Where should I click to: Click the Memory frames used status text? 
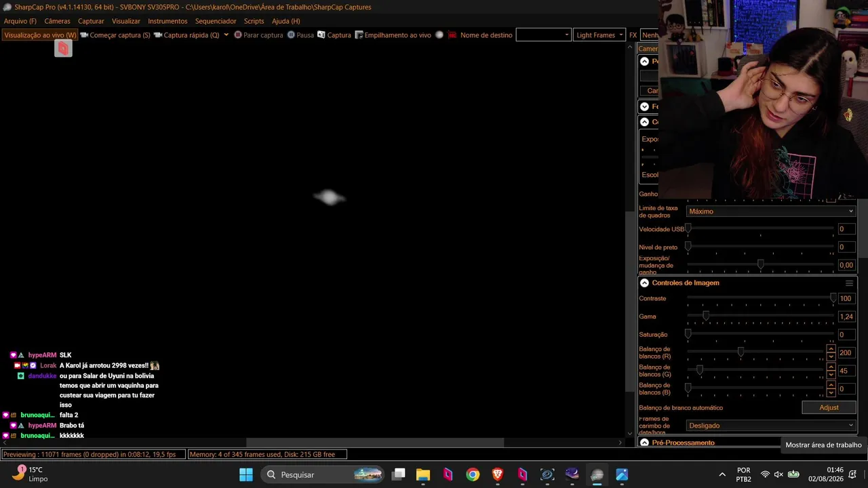click(x=267, y=454)
